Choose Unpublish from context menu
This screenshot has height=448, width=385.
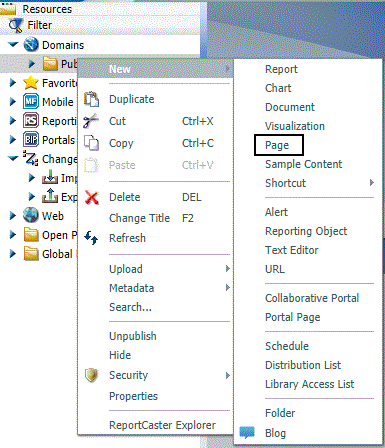133,336
